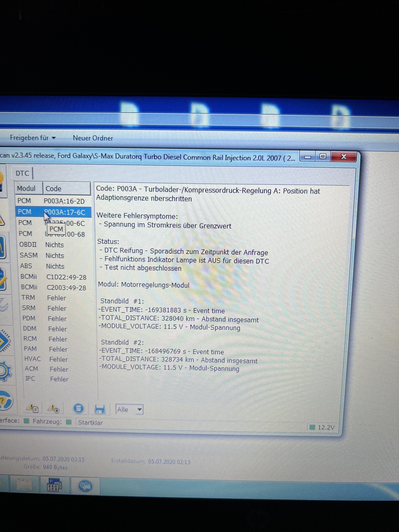This screenshot has height=532, width=399.
Task: Click the Modul column header
Action: [27, 188]
